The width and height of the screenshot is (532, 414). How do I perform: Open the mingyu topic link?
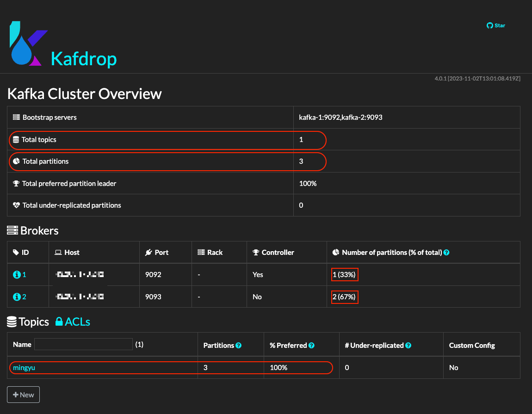[x=24, y=367]
